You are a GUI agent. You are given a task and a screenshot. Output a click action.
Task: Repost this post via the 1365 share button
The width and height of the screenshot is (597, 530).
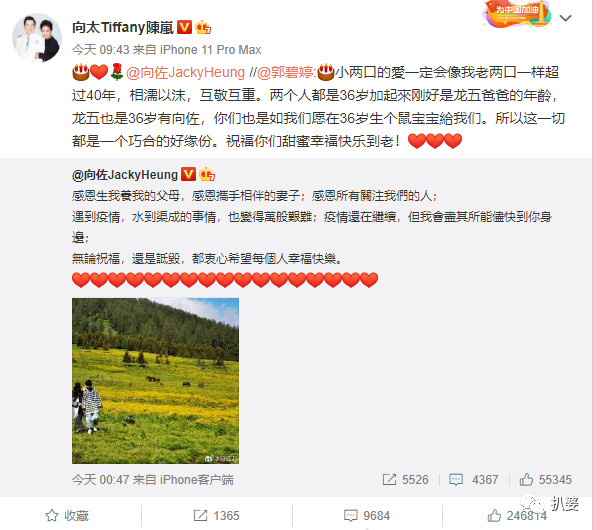(x=217, y=516)
